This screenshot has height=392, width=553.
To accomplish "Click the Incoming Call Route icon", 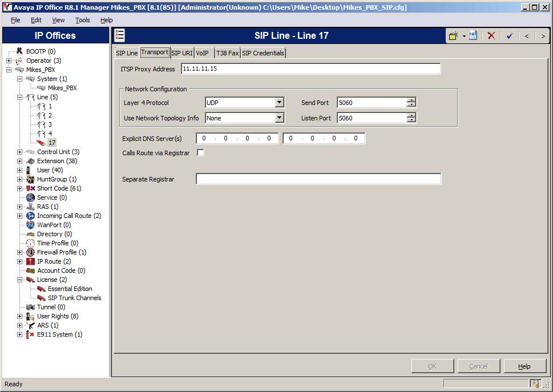I will tap(31, 216).
